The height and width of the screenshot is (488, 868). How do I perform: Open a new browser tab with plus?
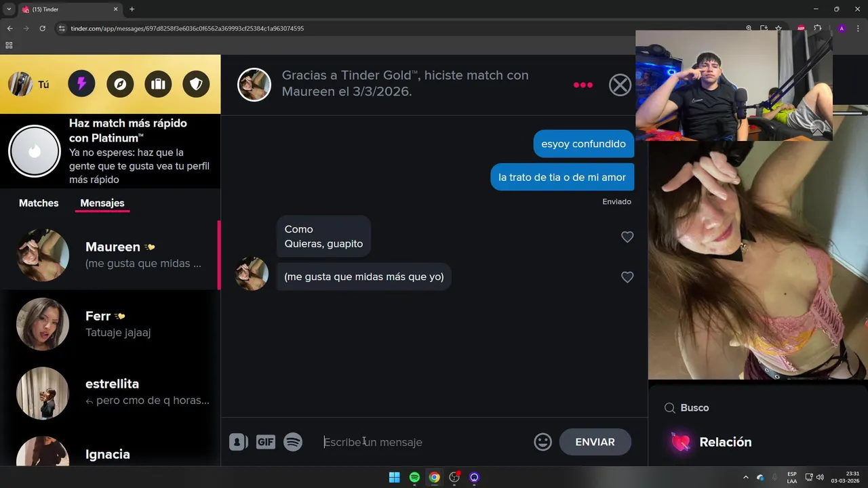132,9
